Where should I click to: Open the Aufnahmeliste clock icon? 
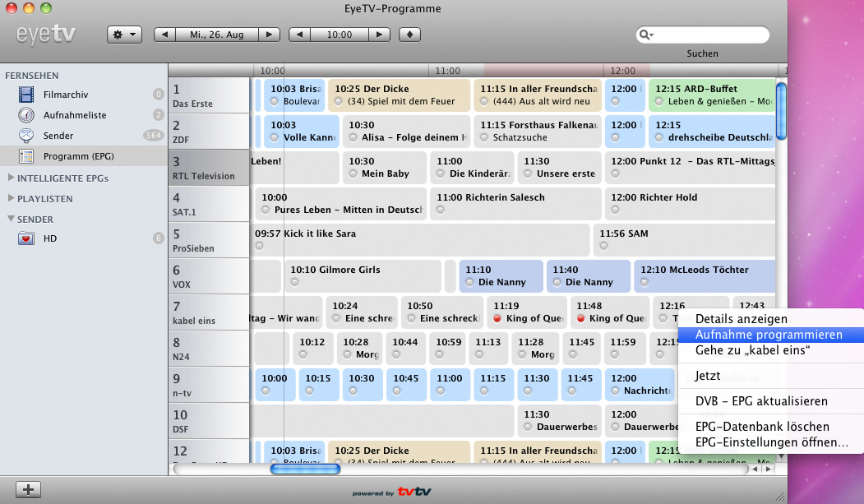pos(26,115)
